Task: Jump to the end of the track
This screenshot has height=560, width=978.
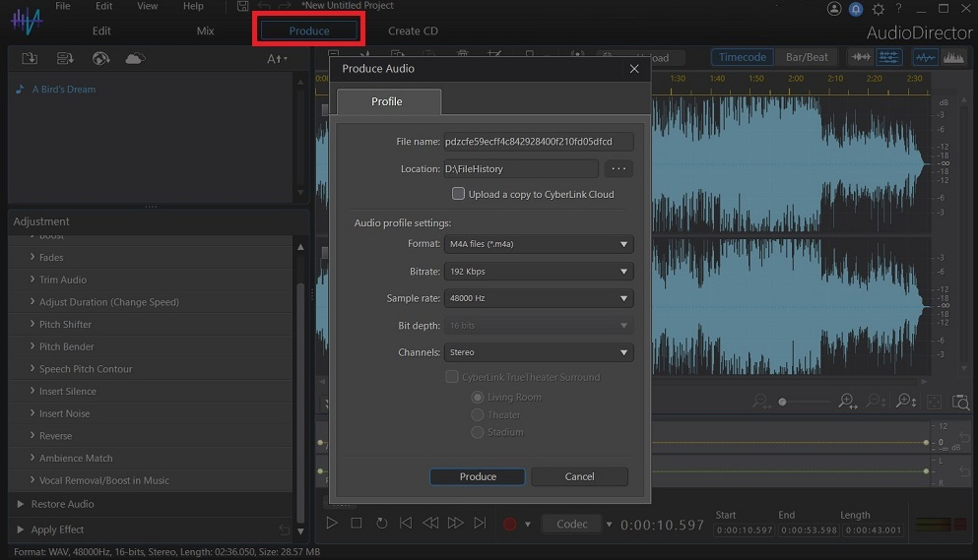Action: pos(480,523)
